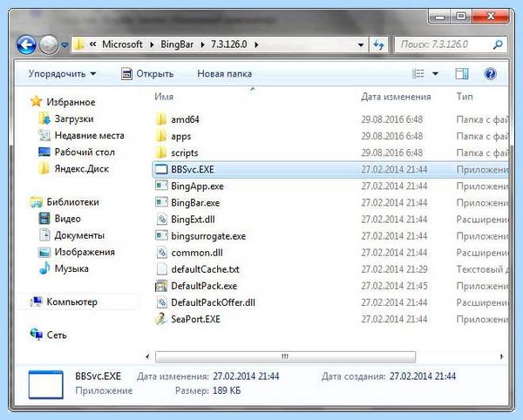The image size is (523, 420).
Task: Select the file name defaultCache.txt
Action: [x=205, y=269]
